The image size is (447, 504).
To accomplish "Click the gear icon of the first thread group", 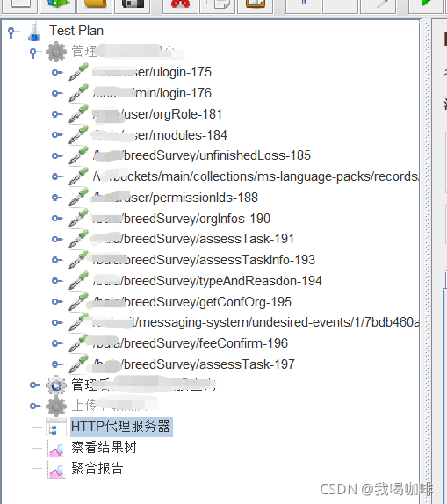I will click(56, 52).
